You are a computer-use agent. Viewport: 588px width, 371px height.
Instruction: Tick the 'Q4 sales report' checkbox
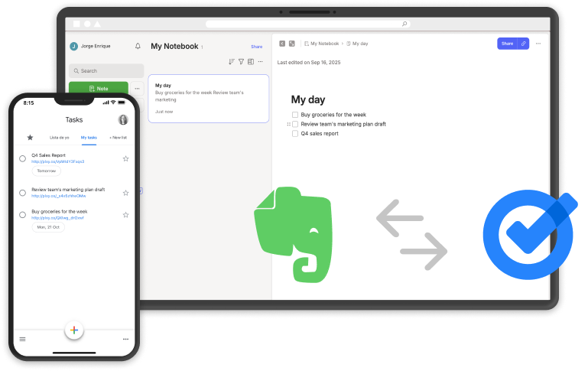pyautogui.click(x=295, y=133)
